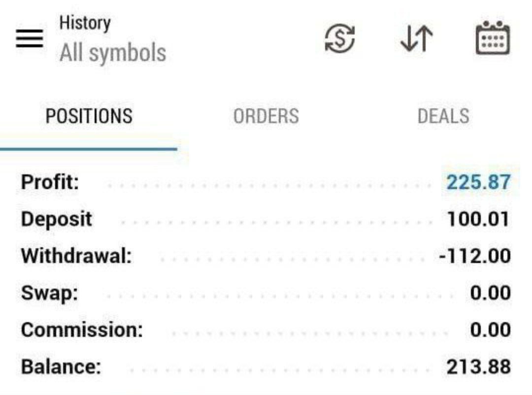Tap the dollar symbol filter icon
This screenshot has height=395, width=532.
(340, 38)
